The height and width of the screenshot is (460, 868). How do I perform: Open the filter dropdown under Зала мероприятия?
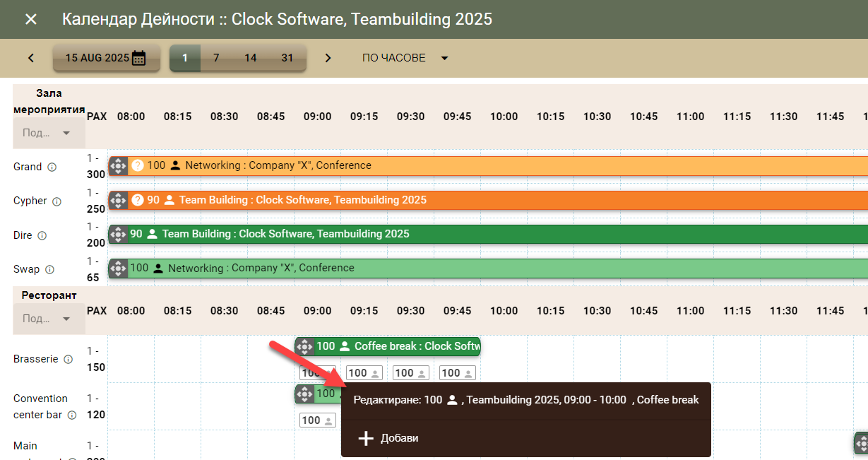48,133
